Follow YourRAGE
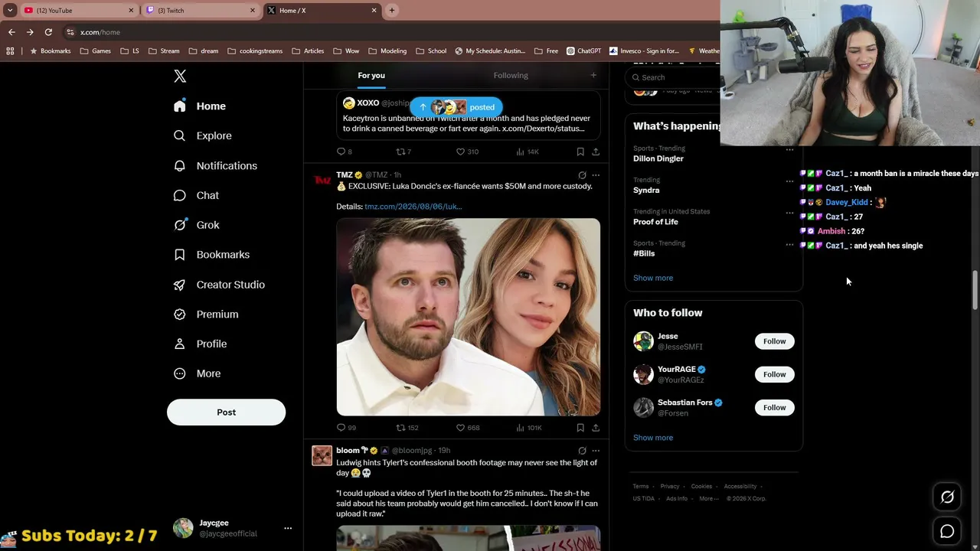Viewport: 980px width, 551px height. pos(774,374)
